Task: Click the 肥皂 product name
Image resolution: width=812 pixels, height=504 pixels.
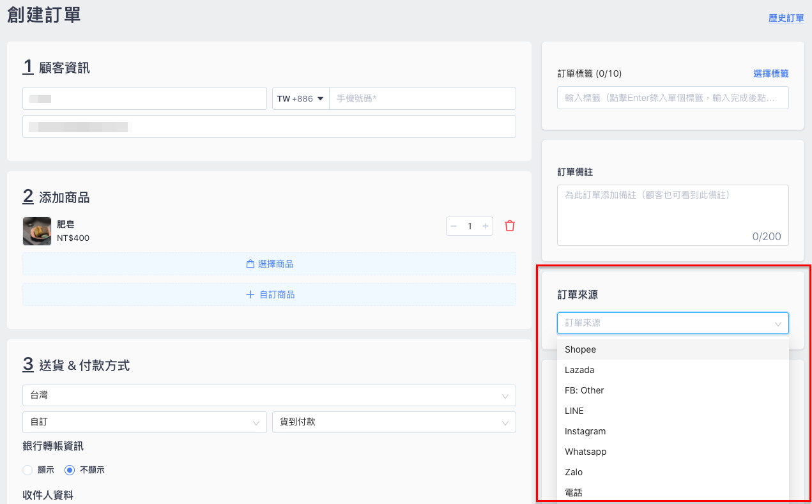Action: point(66,224)
